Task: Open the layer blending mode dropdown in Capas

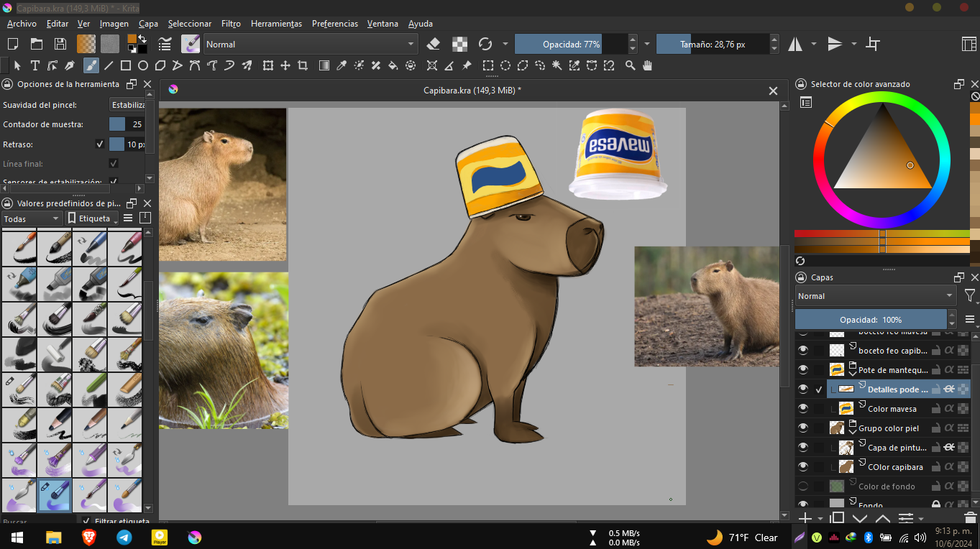Action: coord(875,296)
